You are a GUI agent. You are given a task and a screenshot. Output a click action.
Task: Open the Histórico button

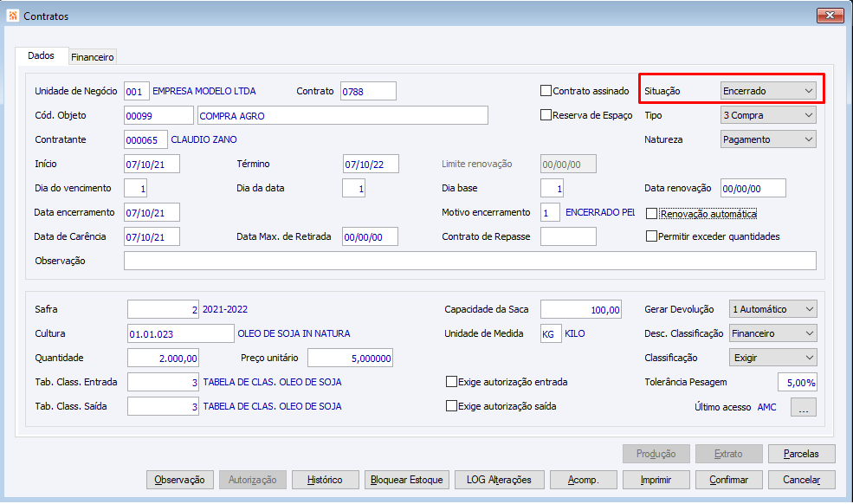[x=325, y=480]
